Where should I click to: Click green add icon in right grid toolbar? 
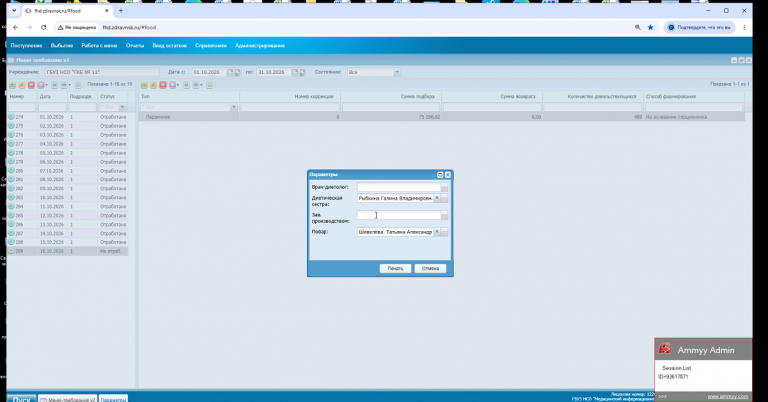144,85
